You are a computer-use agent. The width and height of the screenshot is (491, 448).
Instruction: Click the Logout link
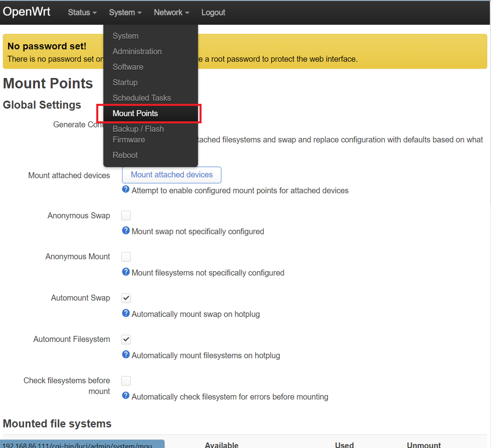(213, 12)
